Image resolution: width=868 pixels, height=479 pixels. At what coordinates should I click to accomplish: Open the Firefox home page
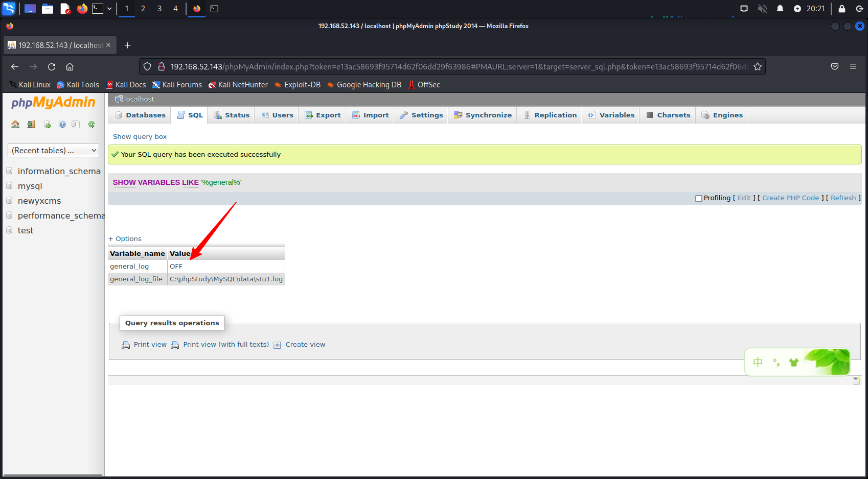(70, 66)
